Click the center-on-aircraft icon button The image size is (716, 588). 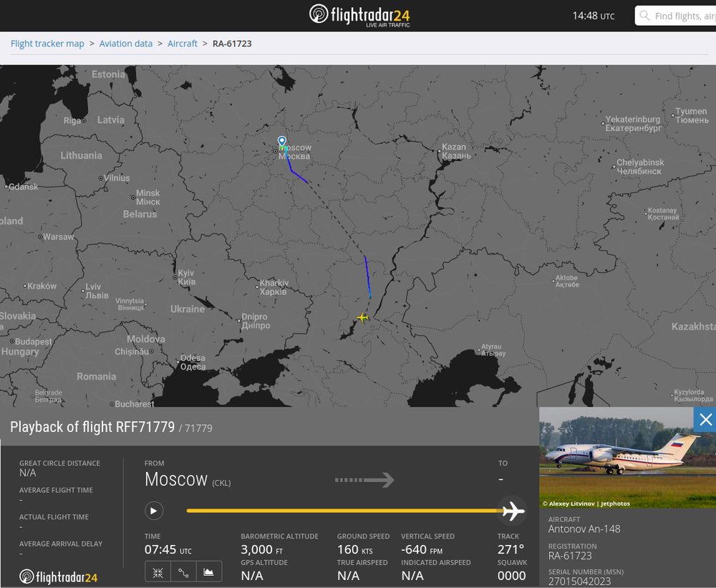pyautogui.click(x=158, y=572)
